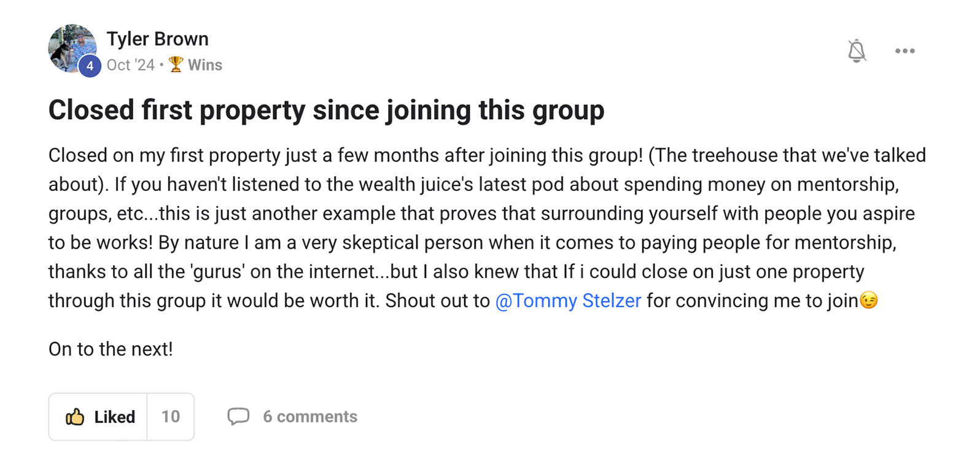This screenshot has width=980, height=458.
Task: Open the Wins category
Action: (x=204, y=65)
